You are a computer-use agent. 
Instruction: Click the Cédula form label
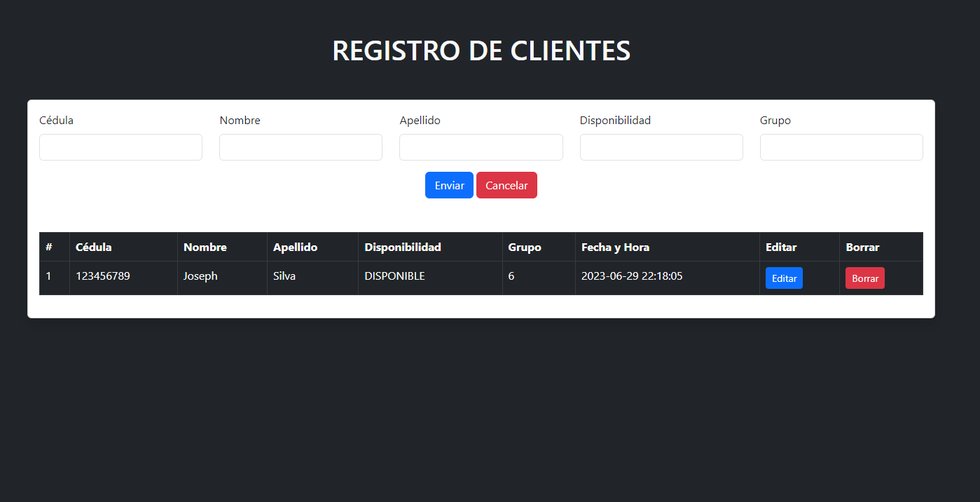57,121
